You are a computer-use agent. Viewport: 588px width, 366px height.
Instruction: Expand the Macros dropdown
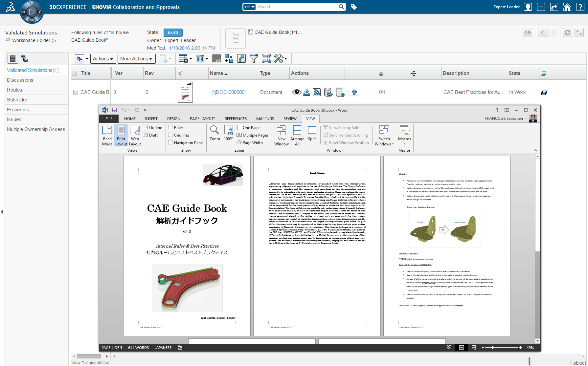[x=404, y=136]
